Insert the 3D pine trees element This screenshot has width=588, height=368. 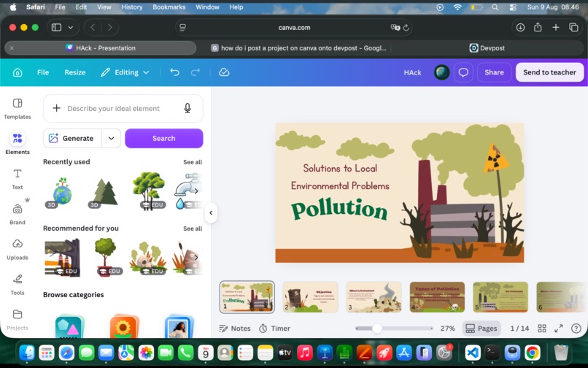tap(104, 191)
